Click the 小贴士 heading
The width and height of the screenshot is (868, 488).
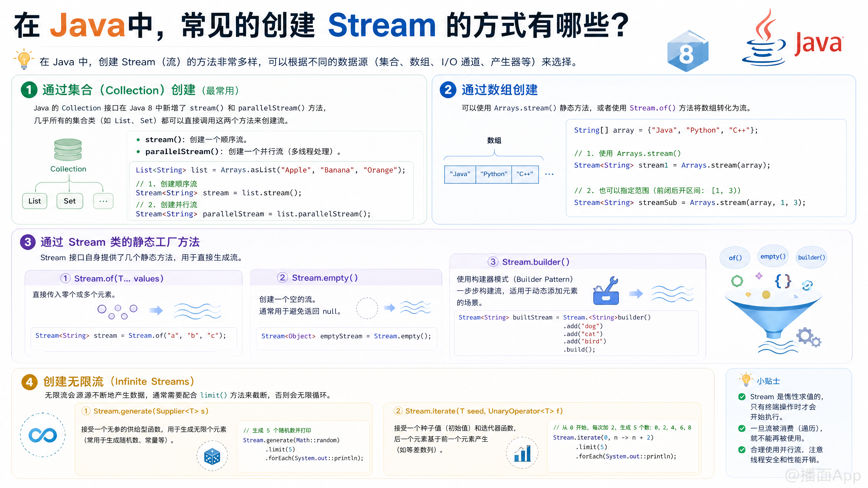[x=768, y=381]
